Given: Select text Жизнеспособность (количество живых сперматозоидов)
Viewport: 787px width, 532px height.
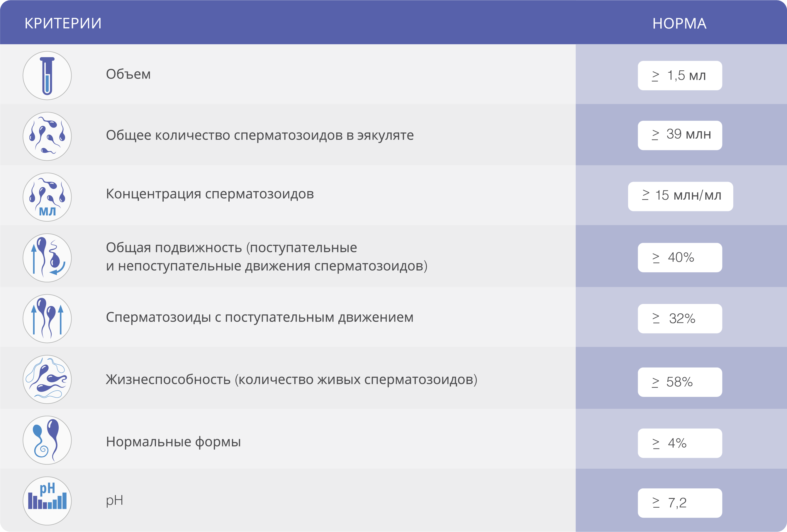Looking at the screenshot, I should [x=291, y=379].
